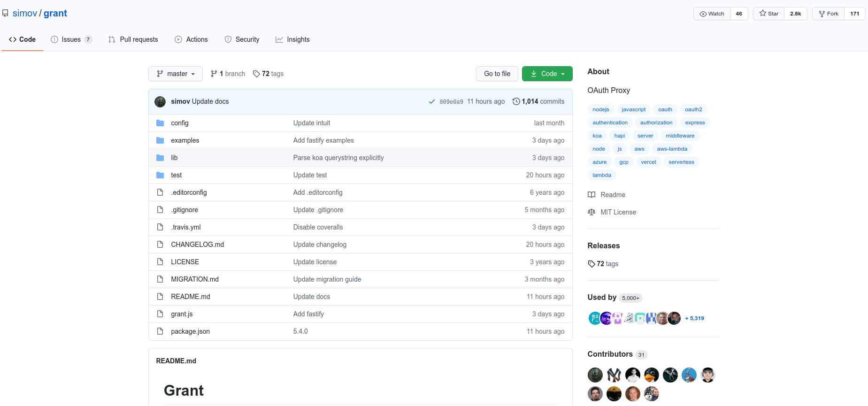The width and height of the screenshot is (868, 406).
Task: Open the Pull requests tab
Action: pyautogui.click(x=133, y=39)
